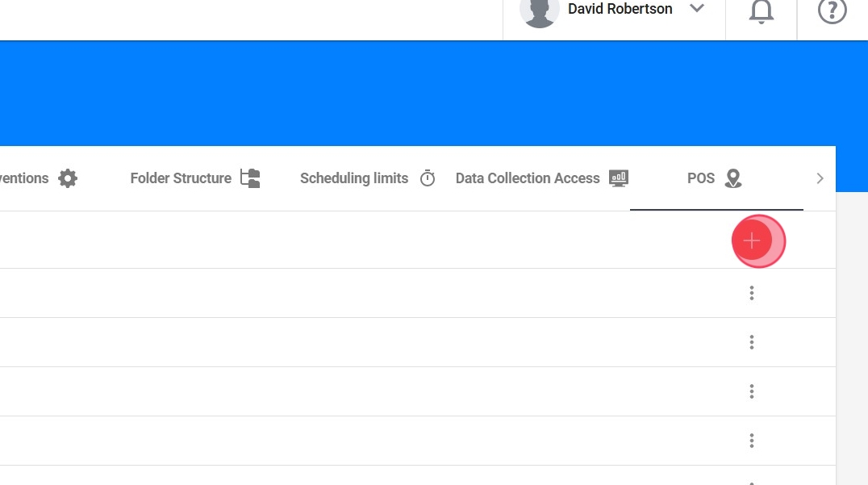Click the Folder Structure folder icon

[250, 178]
